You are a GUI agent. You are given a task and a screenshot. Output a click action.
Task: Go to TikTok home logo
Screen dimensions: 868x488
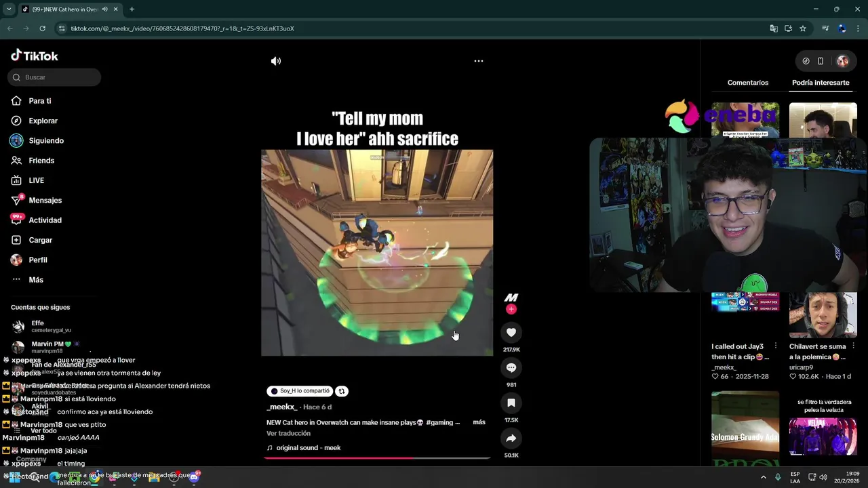35,56
